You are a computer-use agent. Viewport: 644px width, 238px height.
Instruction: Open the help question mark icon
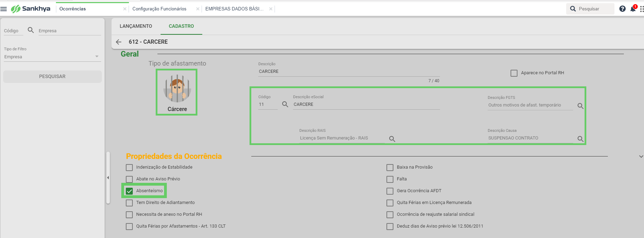(622, 9)
